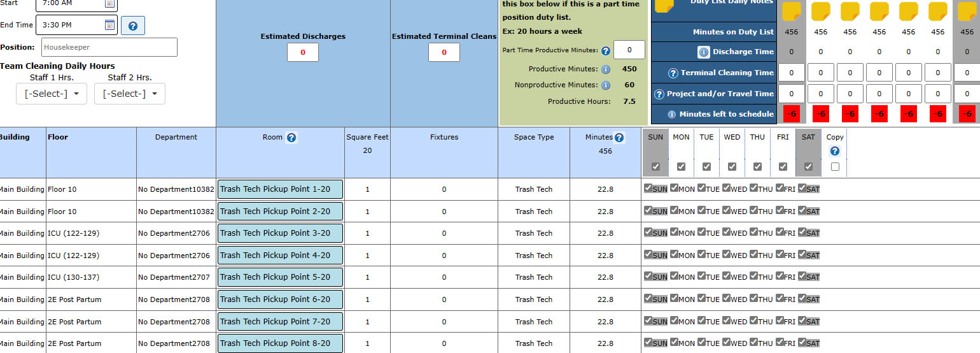Open the Room column help icon
The width and height of the screenshot is (980, 353).
pos(291,138)
